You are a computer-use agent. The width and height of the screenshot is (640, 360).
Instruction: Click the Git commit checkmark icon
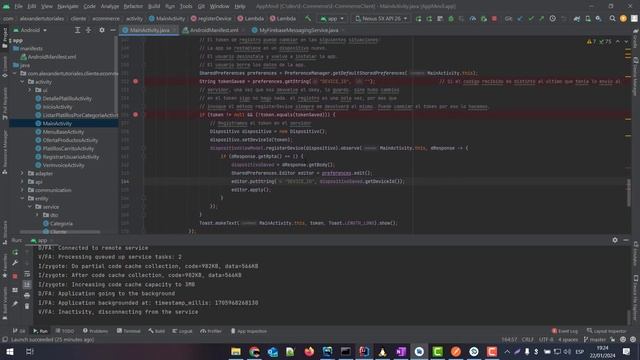(531, 18)
